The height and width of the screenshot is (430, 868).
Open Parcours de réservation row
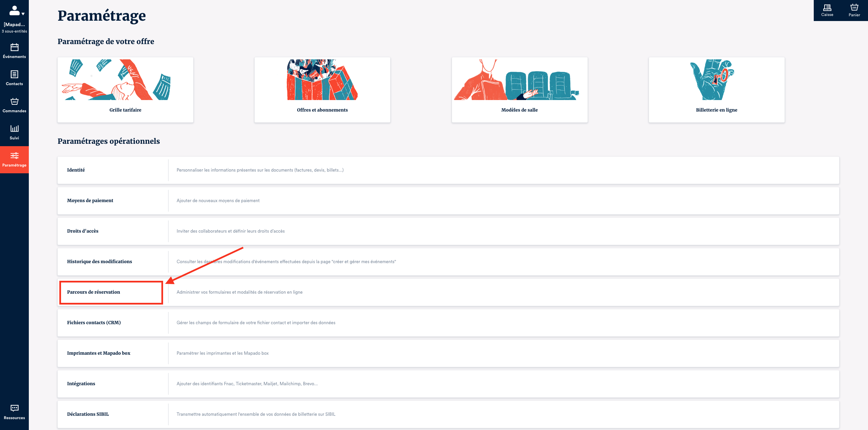coord(94,292)
